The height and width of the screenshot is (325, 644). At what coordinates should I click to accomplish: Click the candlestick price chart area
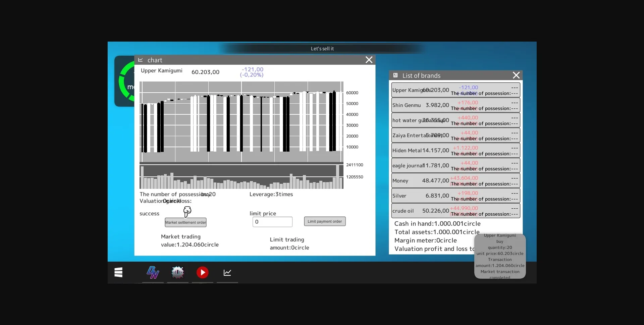(241, 122)
